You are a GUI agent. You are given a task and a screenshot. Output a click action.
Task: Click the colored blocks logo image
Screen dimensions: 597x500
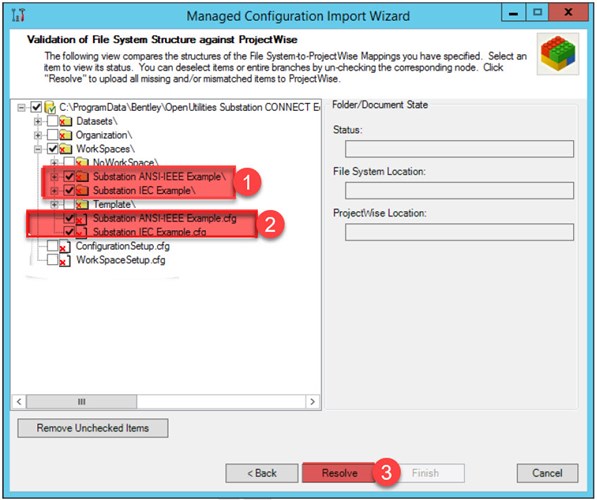pyautogui.click(x=558, y=54)
